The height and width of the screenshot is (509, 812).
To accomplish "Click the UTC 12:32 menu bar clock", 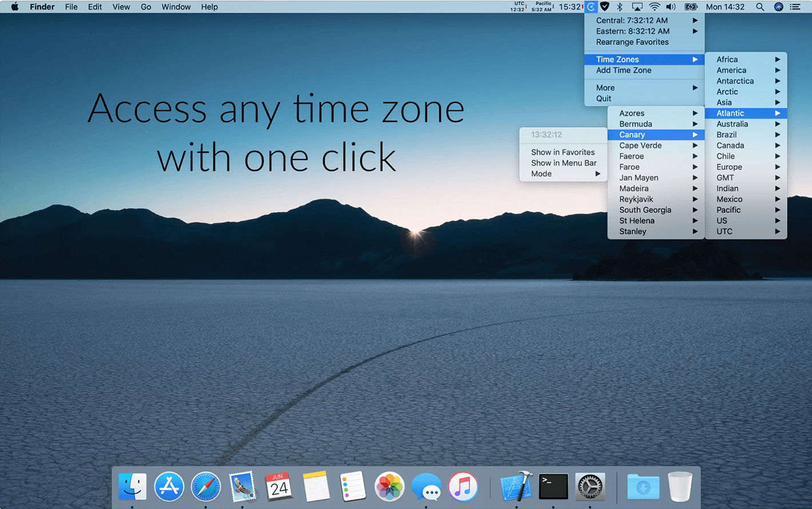I will (x=518, y=7).
